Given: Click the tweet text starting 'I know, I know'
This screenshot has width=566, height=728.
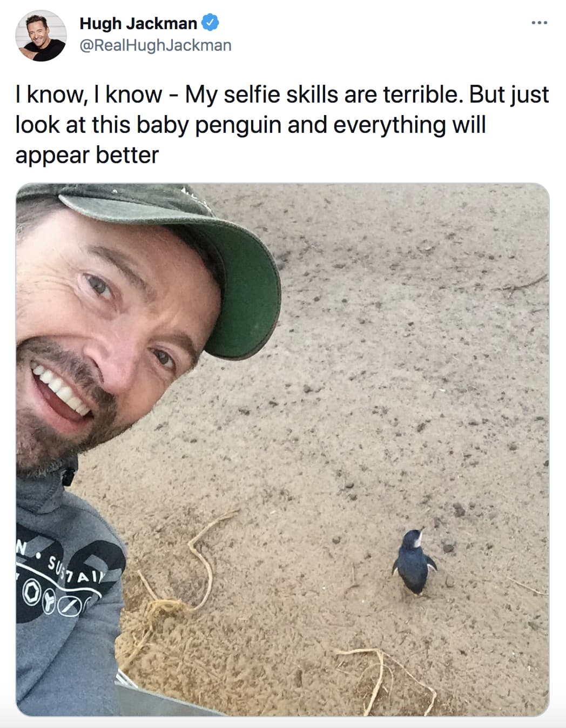Looking at the screenshot, I should (282, 125).
